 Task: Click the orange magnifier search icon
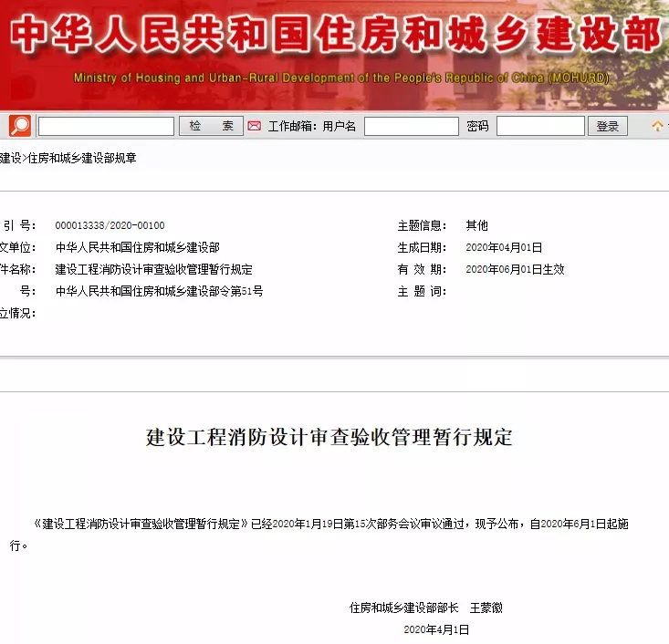[20, 126]
